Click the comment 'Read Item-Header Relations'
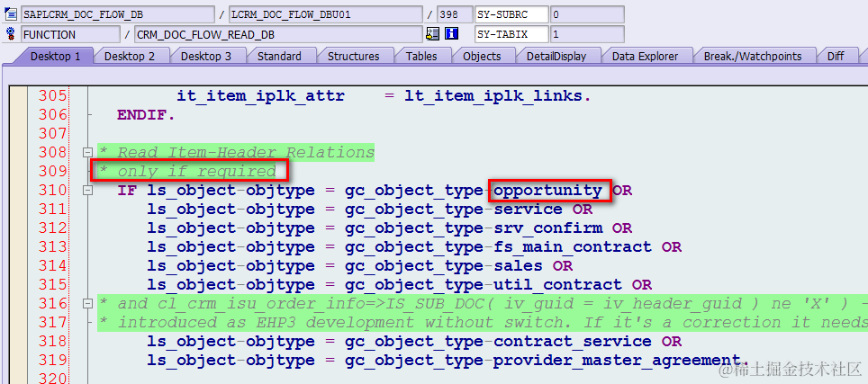The width and height of the screenshot is (868, 384). click(246, 153)
